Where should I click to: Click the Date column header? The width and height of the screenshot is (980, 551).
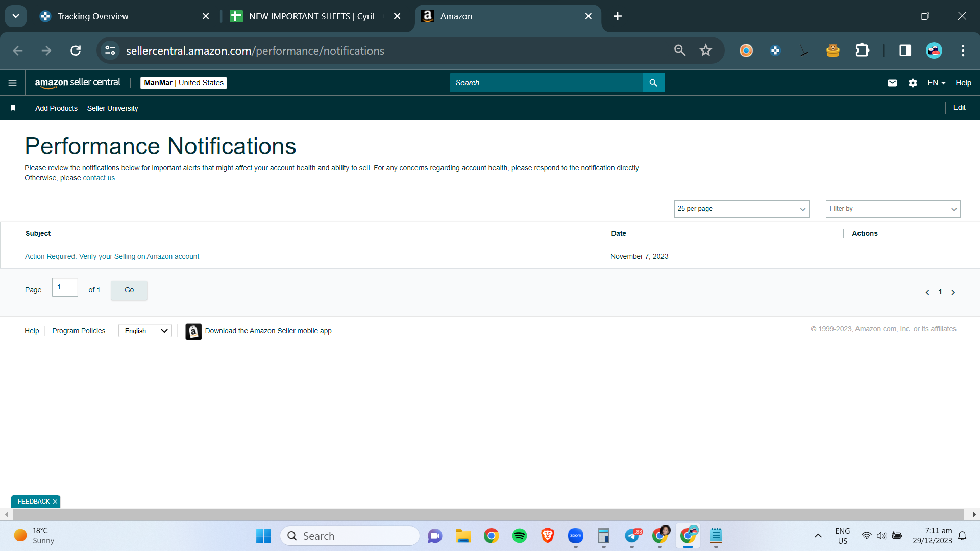(619, 233)
